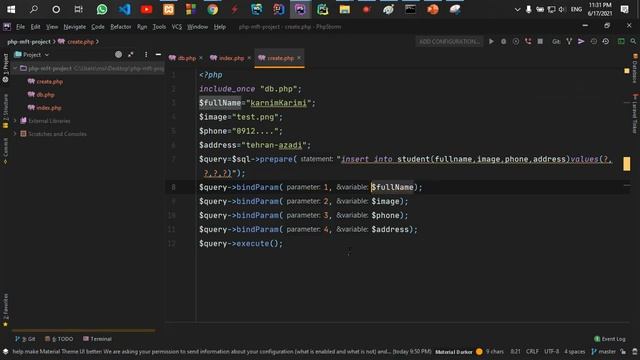
Task: Toggle listening for PHP debug connections
Action: pyautogui.click(x=528, y=42)
